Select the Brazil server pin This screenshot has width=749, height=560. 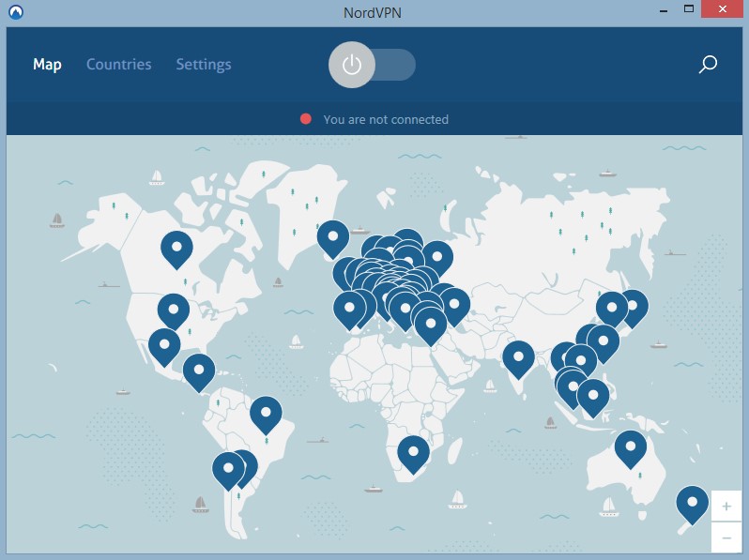pyautogui.click(x=266, y=415)
